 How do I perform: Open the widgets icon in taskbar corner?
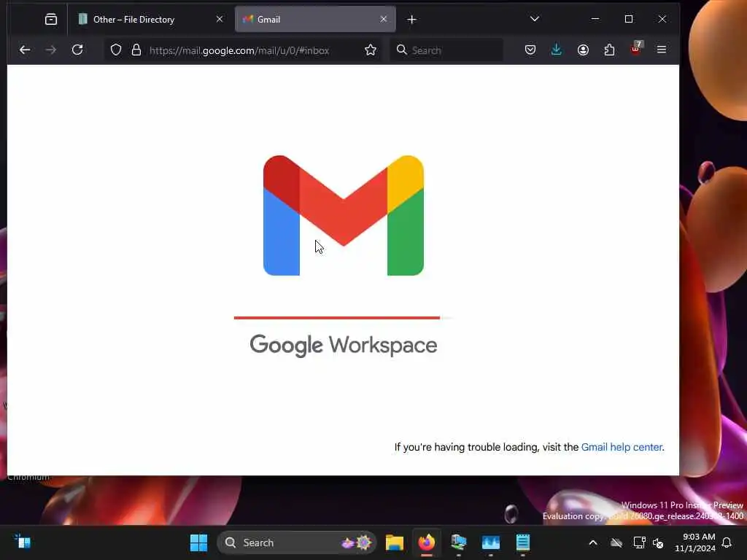pyautogui.click(x=23, y=542)
